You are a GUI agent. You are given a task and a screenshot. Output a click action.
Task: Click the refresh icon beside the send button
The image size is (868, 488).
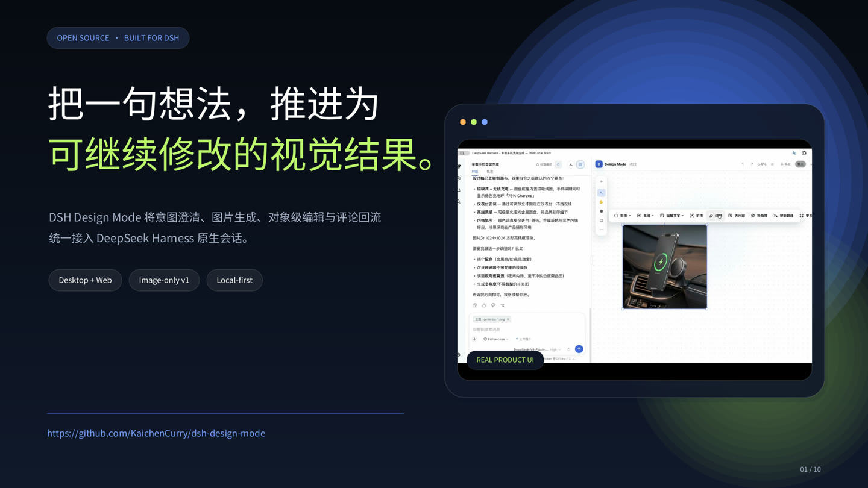coord(568,349)
